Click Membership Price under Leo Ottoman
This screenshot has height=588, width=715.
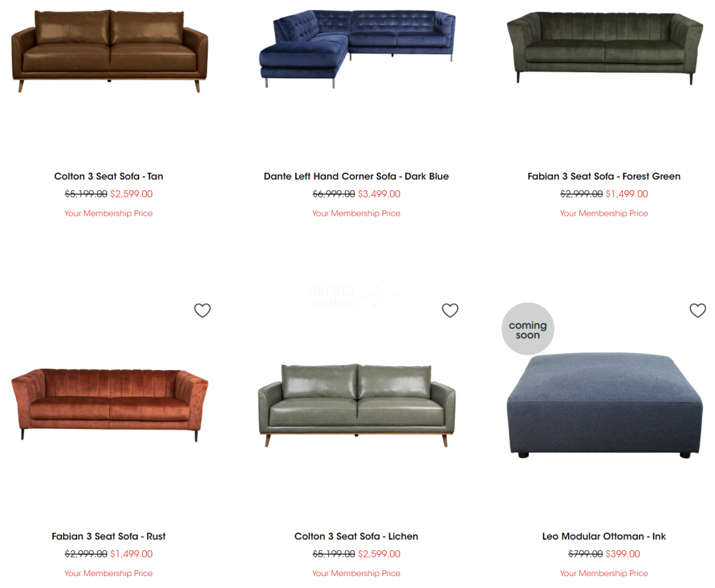pos(604,573)
